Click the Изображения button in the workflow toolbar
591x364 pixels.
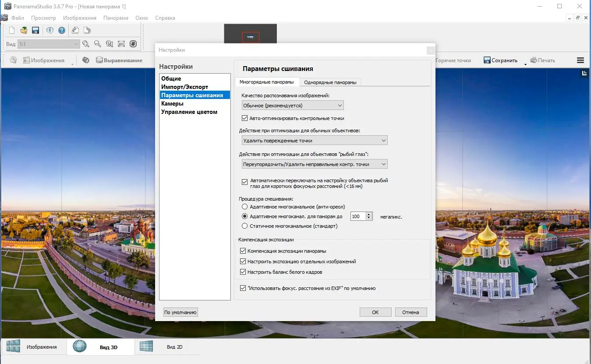pyautogui.click(x=44, y=60)
